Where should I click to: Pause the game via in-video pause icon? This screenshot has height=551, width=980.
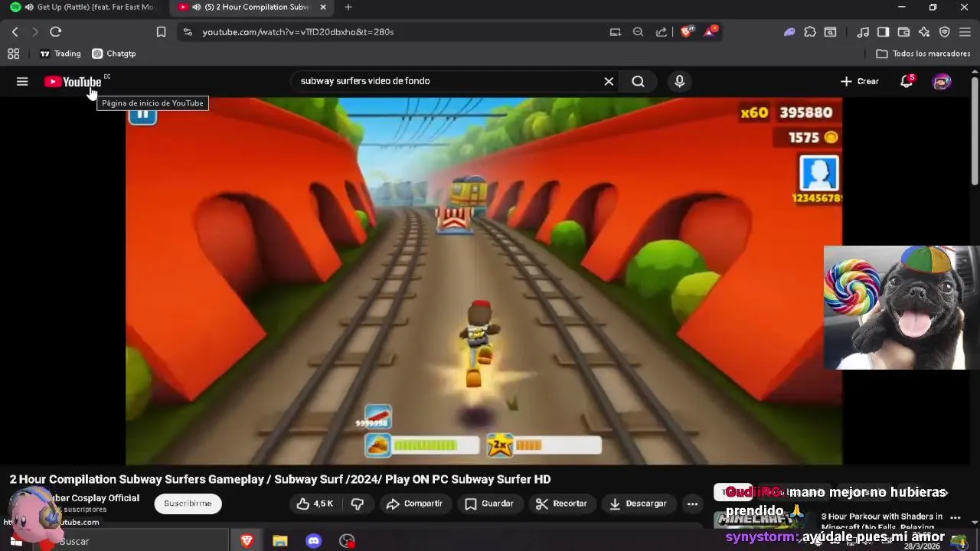point(142,114)
